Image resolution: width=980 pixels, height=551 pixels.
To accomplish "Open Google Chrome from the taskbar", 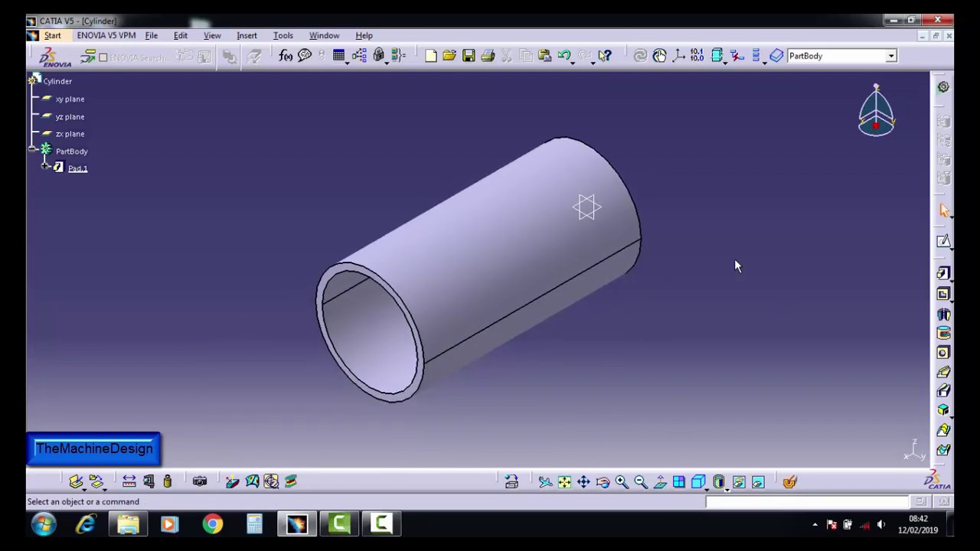I will [x=213, y=524].
